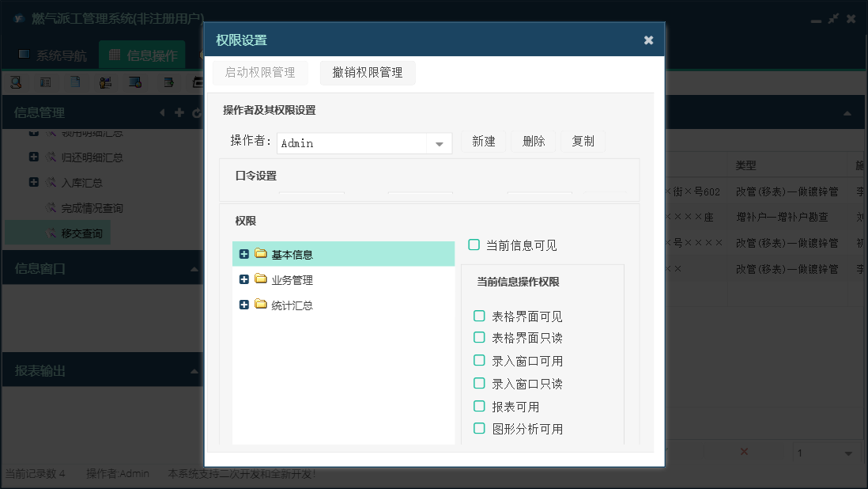Click the left arrow icon in 信息管理 header
The image size is (868, 489).
(163, 113)
